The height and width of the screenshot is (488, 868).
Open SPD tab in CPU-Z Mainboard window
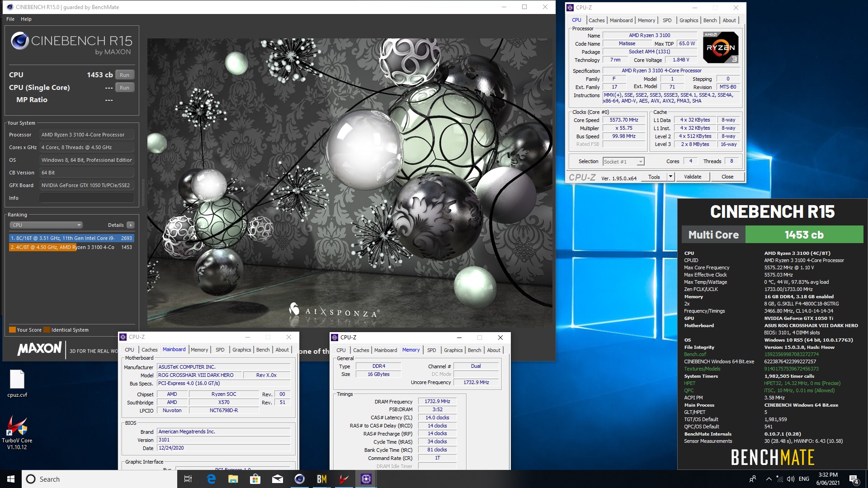pos(220,350)
